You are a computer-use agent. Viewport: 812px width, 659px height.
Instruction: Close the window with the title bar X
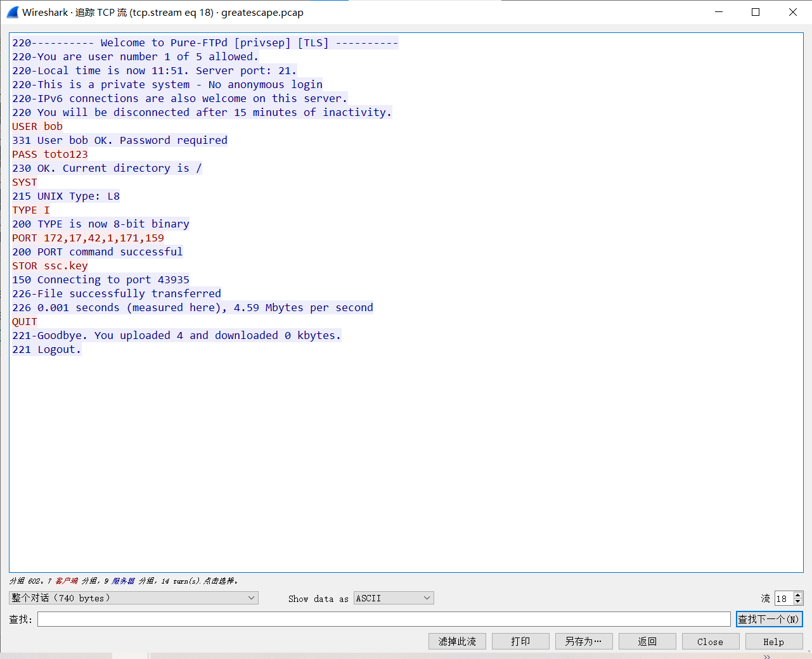pos(792,12)
